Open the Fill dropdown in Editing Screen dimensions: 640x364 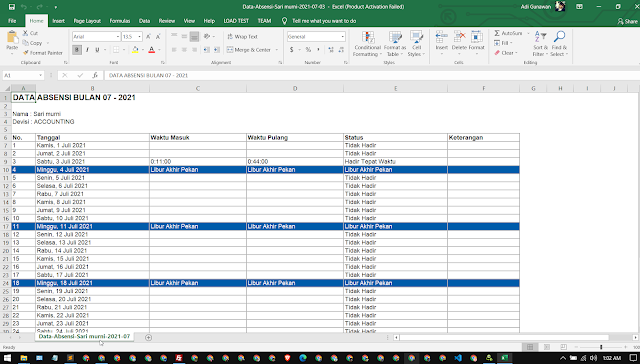(503, 43)
